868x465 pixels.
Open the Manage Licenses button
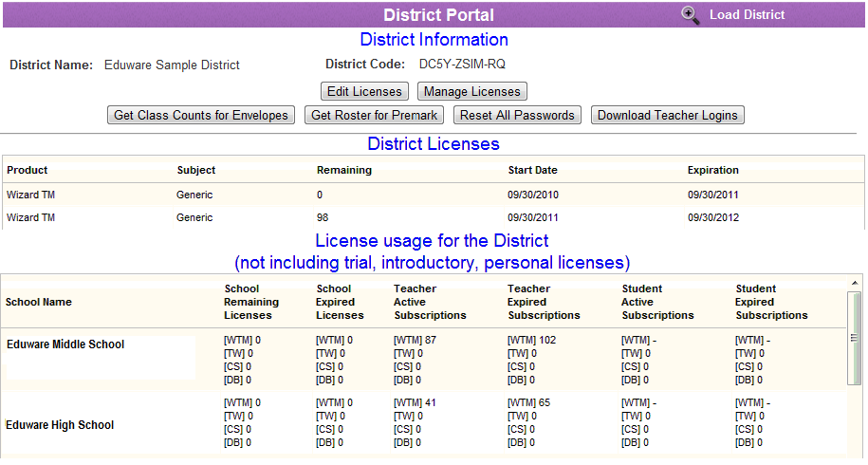[x=472, y=91]
